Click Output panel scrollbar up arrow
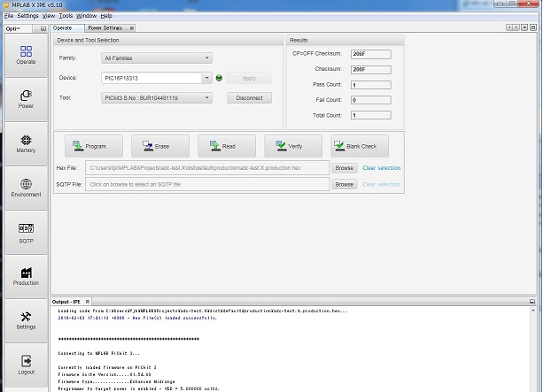Viewport: 543px width, 392px height. [x=533, y=311]
